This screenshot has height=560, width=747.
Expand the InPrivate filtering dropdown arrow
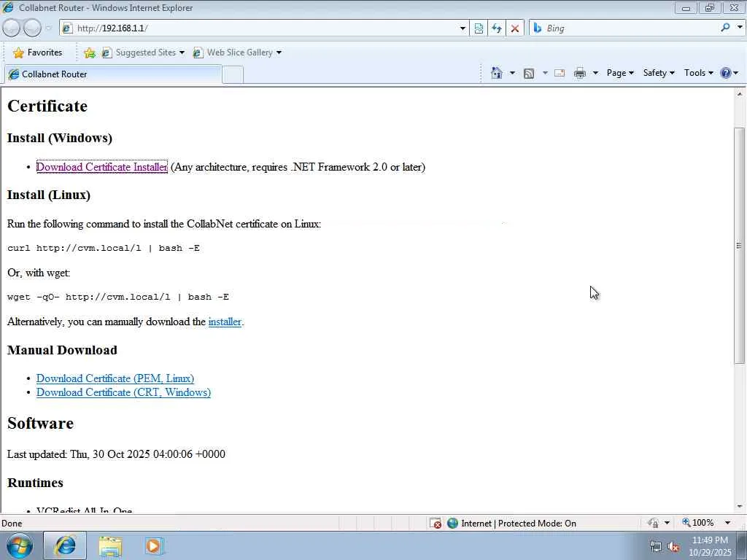[x=667, y=523]
